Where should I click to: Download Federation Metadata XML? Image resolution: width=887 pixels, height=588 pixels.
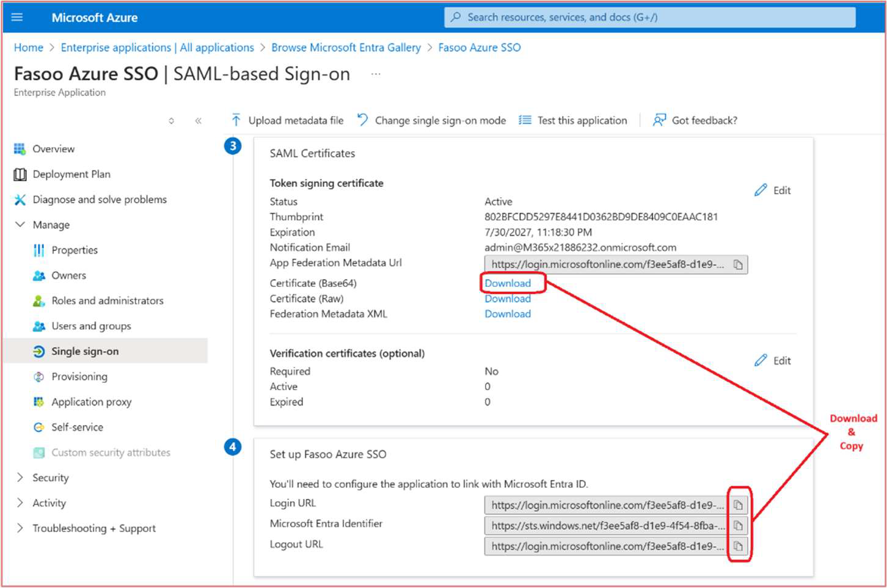tap(508, 314)
